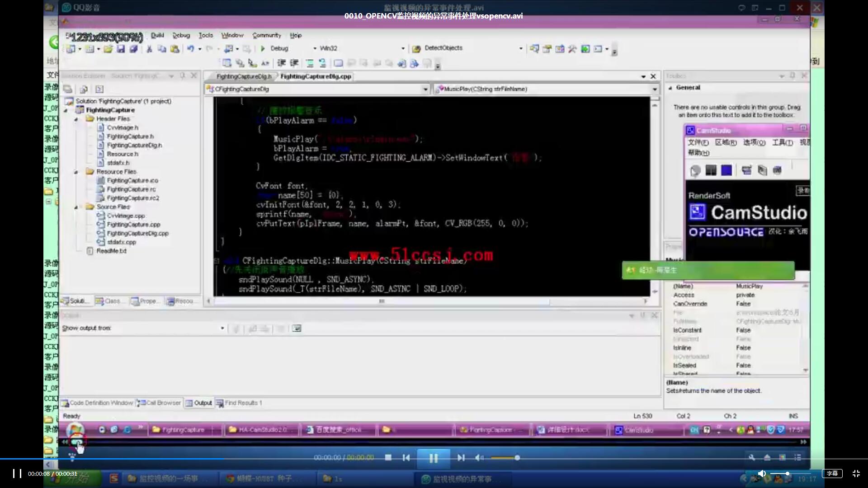The image size is (868, 488).
Task: Click the green Start Debugging arrow
Action: (x=263, y=48)
